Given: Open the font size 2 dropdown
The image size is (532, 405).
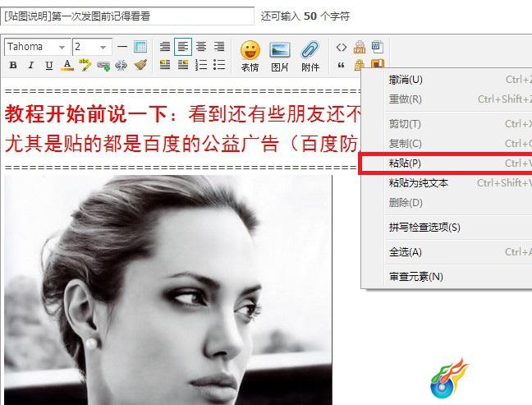Looking at the screenshot, I should pyautogui.click(x=92, y=47).
